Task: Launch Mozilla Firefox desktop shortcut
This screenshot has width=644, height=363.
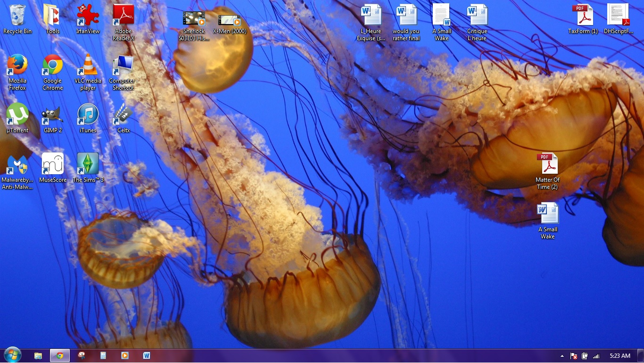Action: click(x=17, y=72)
